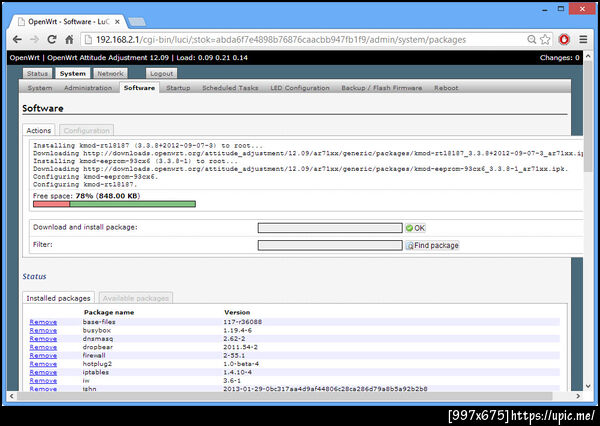Minimize the browser window

545,9
